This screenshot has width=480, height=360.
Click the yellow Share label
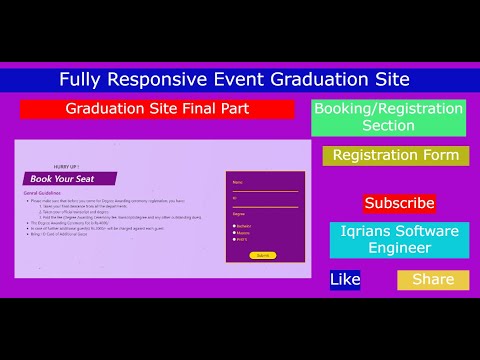point(433,280)
